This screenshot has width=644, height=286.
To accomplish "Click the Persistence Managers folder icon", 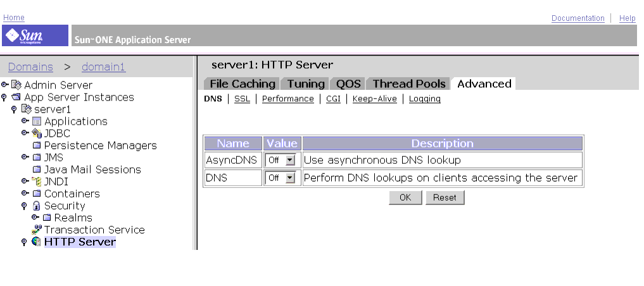I will click(x=37, y=146).
